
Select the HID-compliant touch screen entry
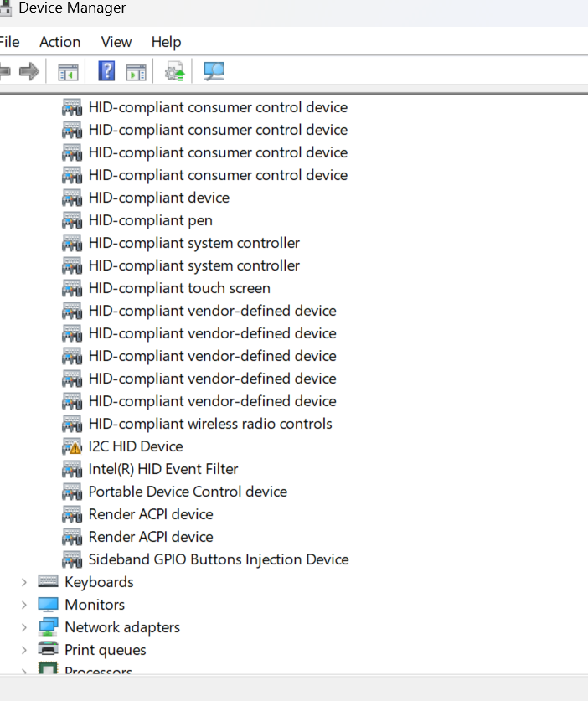point(179,287)
